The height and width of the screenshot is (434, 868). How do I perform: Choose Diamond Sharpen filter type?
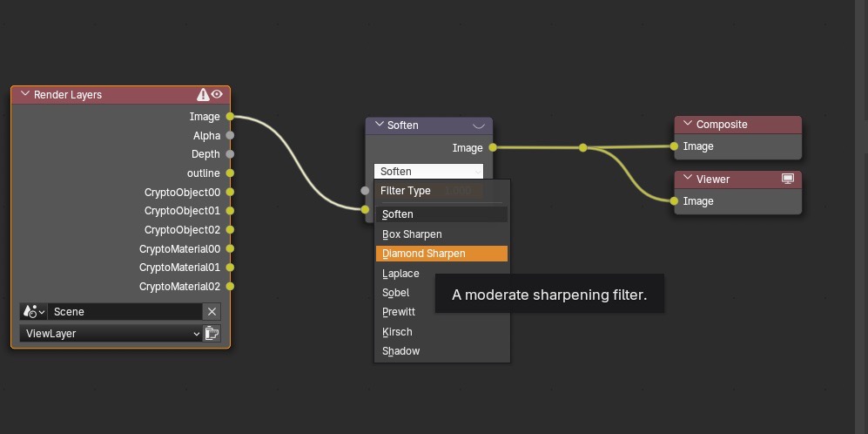click(441, 254)
